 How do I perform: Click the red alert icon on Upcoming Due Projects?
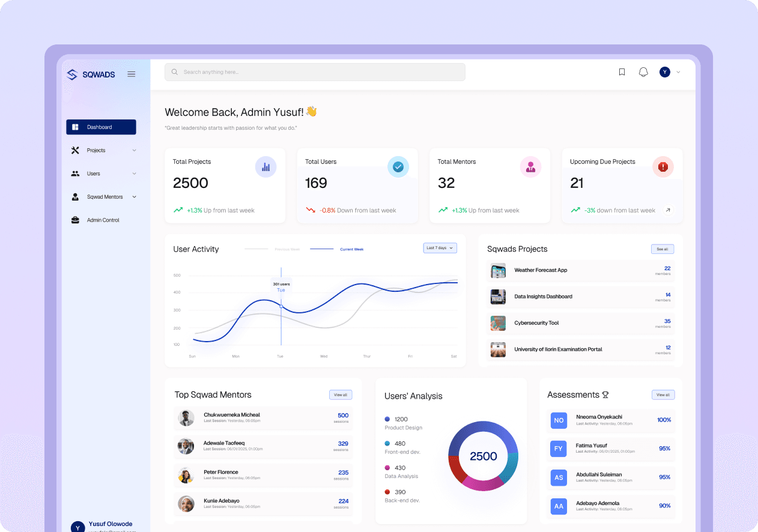click(x=663, y=167)
